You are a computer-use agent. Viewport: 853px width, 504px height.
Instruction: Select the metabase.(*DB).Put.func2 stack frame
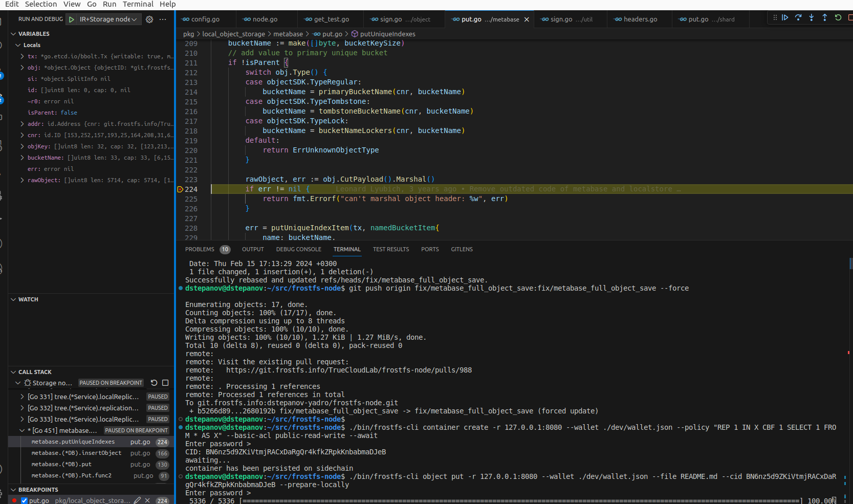(91, 476)
